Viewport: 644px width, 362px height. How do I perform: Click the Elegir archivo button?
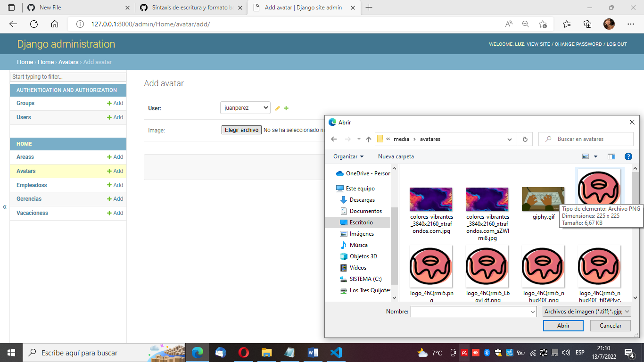pyautogui.click(x=241, y=130)
